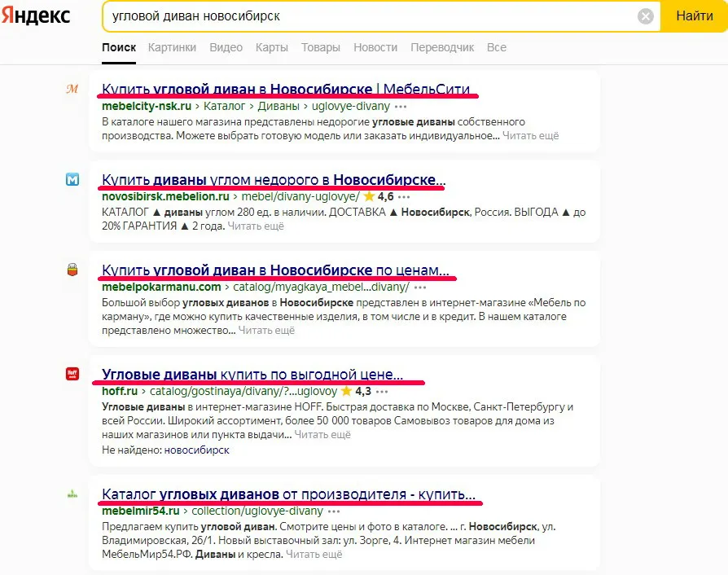Viewport: 728px width, 575px height.
Task: Expand 'Читать ещё' in mebelpokarmanu snippet
Action: [x=266, y=330]
